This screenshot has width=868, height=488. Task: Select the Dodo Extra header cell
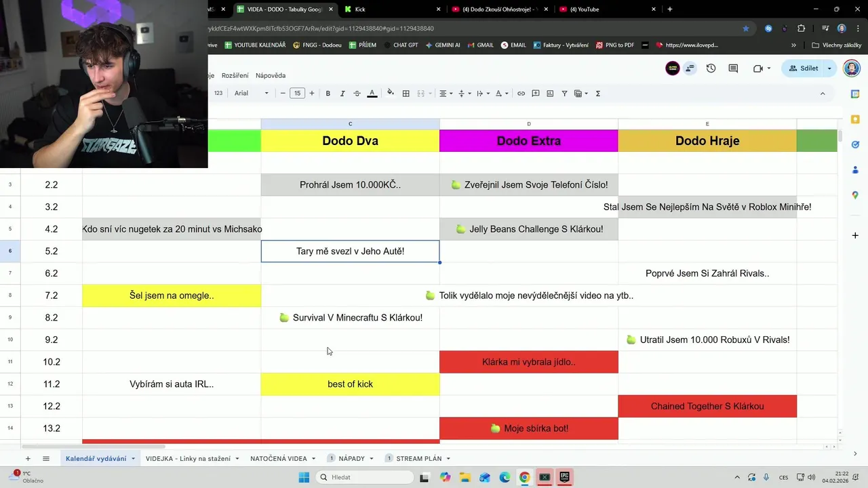tap(529, 141)
